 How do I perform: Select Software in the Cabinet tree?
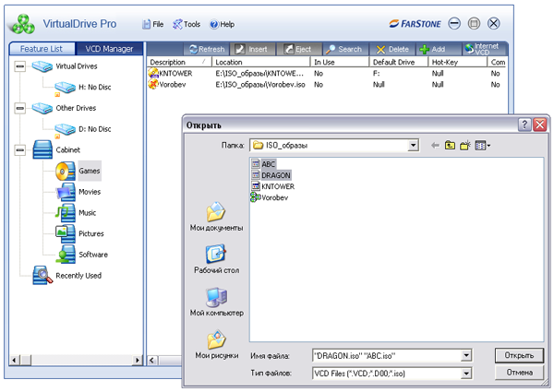92,255
